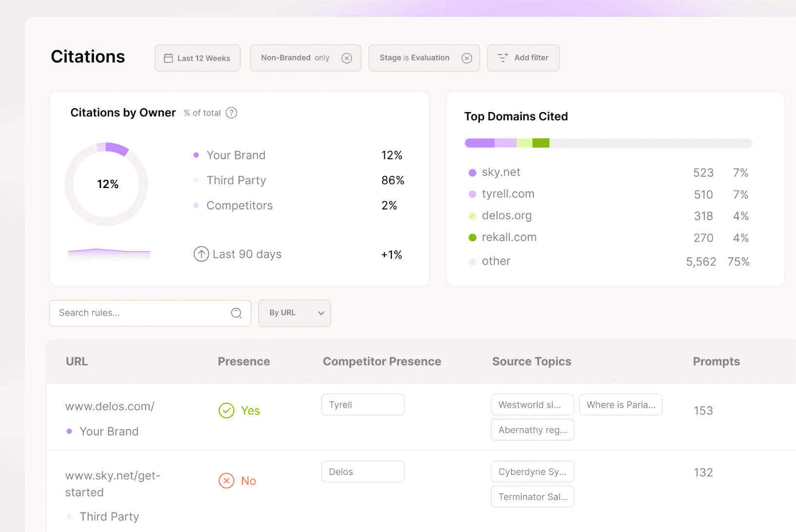Click the Delos competitor tag
The width and height of the screenshot is (796, 532).
363,472
